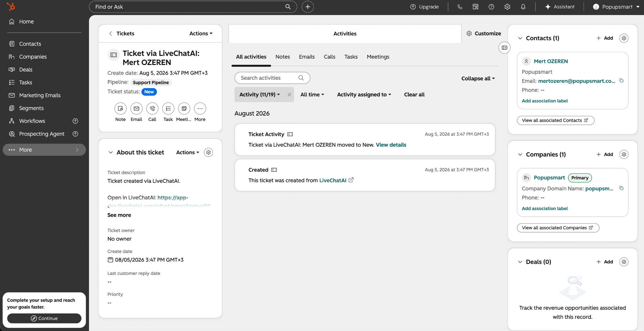The height and width of the screenshot is (331, 644).
Task: Click the New ticket status badge
Action: (149, 92)
